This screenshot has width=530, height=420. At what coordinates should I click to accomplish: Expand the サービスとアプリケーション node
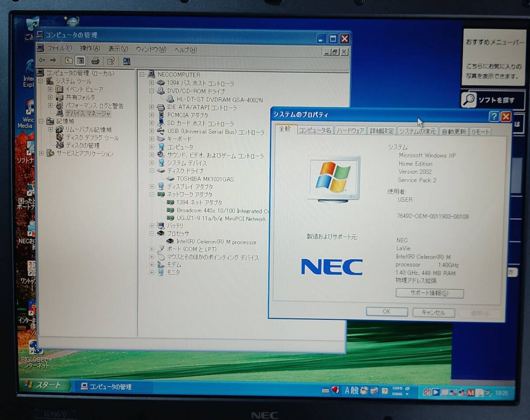pyautogui.click(x=42, y=153)
